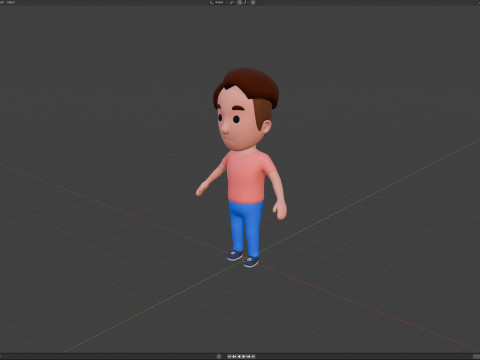
Task: Jump to the timeline start frame
Action: tap(229, 357)
